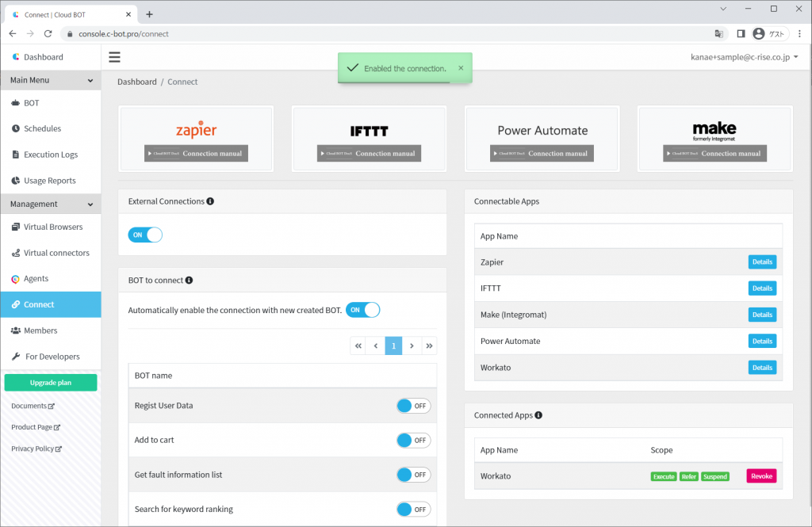
Task: Open Details for Workato app
Action: 762,368
